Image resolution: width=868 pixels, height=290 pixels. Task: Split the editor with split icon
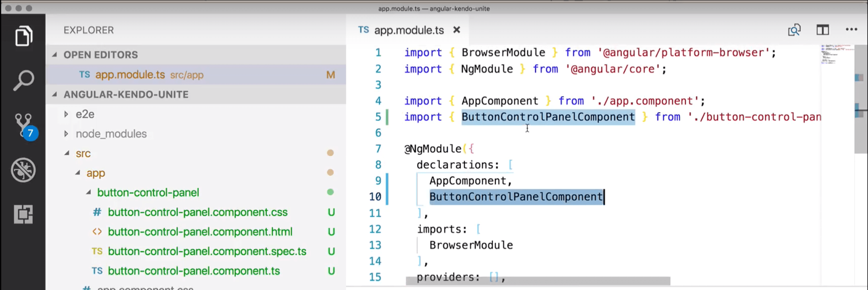[x=822, y=30]
